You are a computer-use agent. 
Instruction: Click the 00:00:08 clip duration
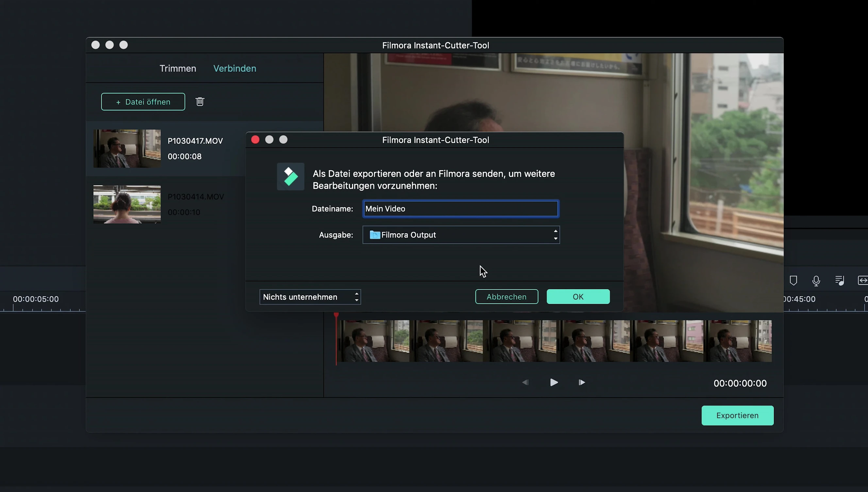tap(184, 157)
